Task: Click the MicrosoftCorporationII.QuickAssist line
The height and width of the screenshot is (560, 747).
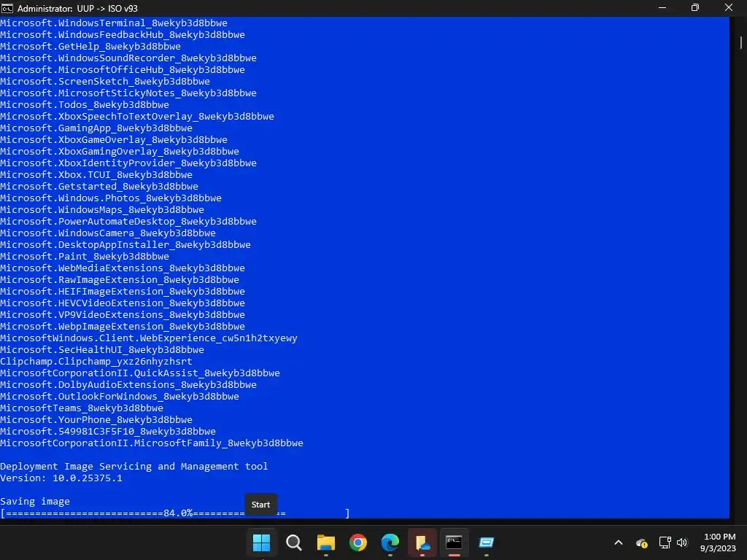Action: tap(140, 373)
